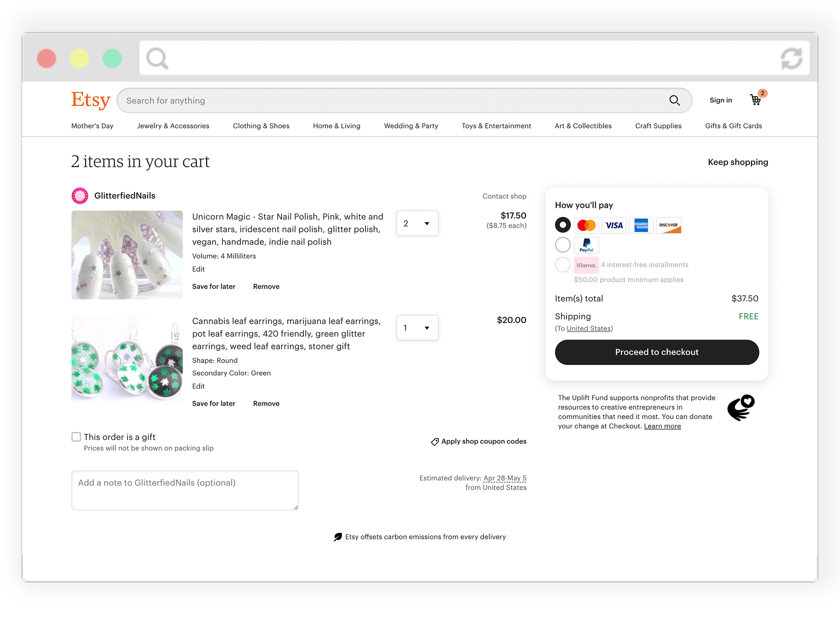Click the GlitterfiedNails shop avatar

[80, 195]
